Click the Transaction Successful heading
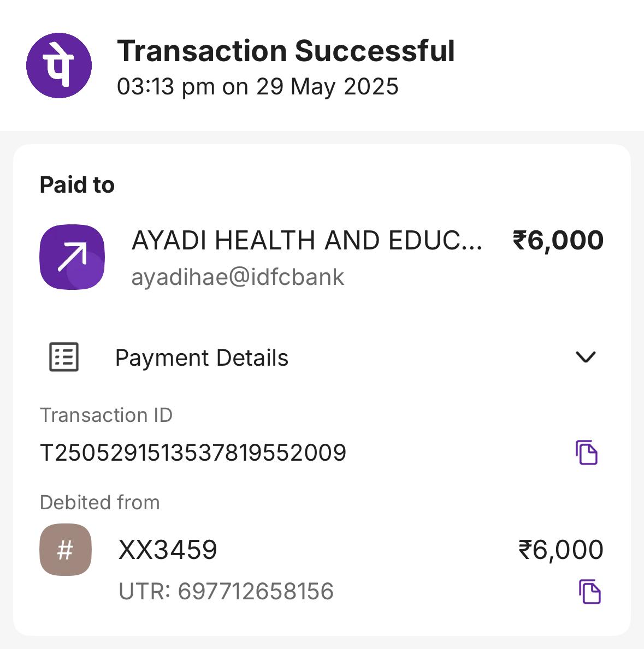 [x=286, y=51]
